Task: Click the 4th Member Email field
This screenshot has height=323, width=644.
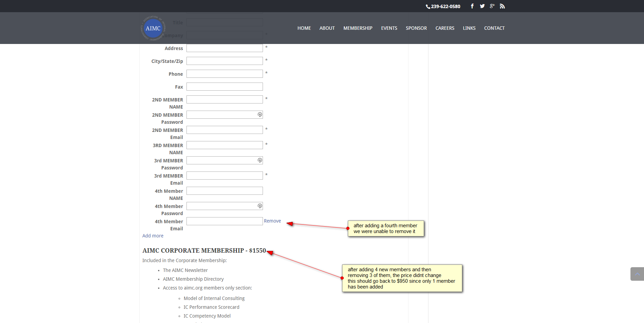Action: pos(225,221)
